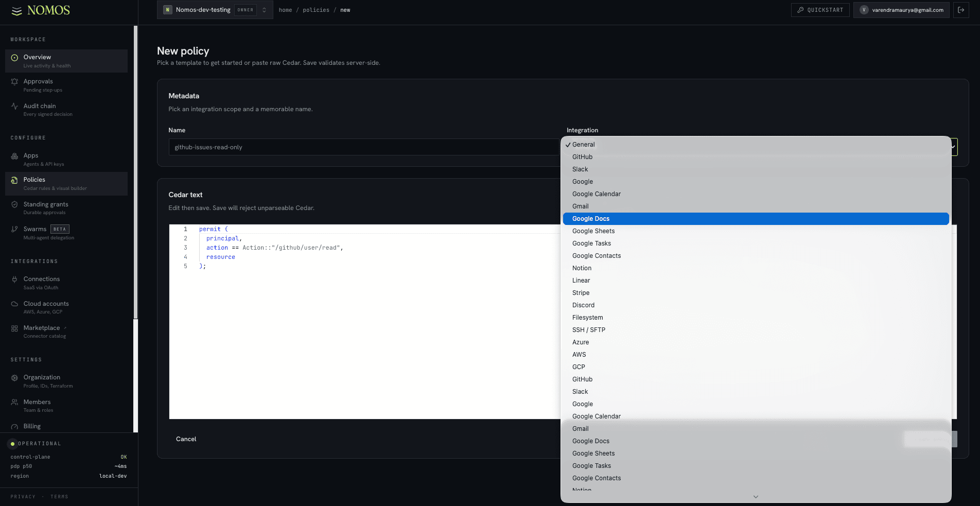Image resolution: width=980 pixels, height=506 pixels.
Task: Click the NOMOS logo icon
Action: click(16, 11)
